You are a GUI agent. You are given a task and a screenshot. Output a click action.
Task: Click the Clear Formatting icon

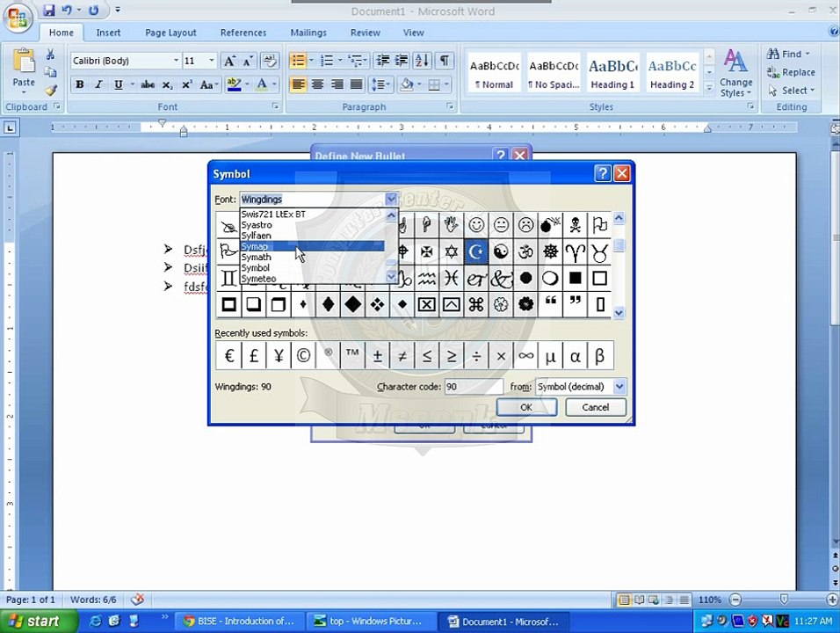pos(270,61)
